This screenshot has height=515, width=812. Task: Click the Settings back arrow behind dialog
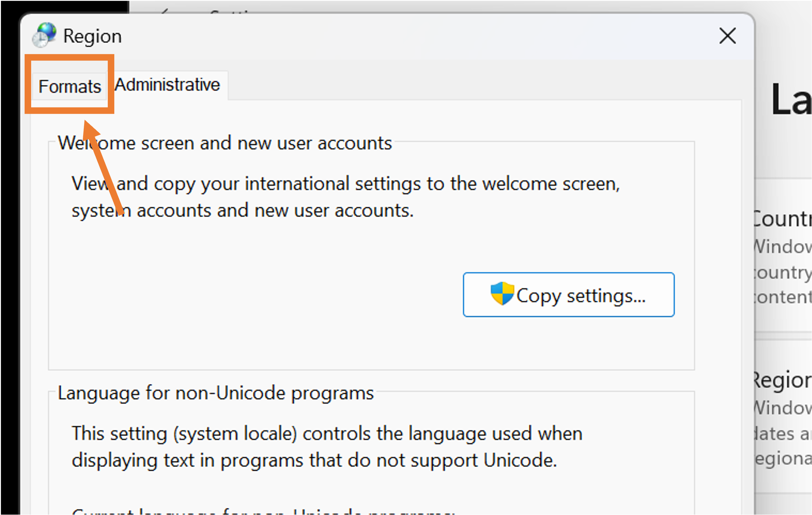pos(164,11)
